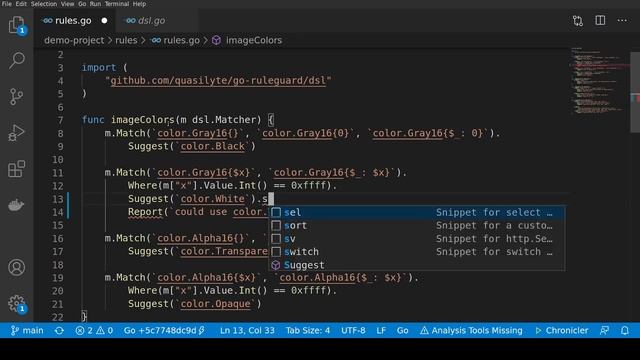Image resolution: width=640 pixels, height=360 pixels.
Task: Click the main branch status item
Action: click(27, 331)
